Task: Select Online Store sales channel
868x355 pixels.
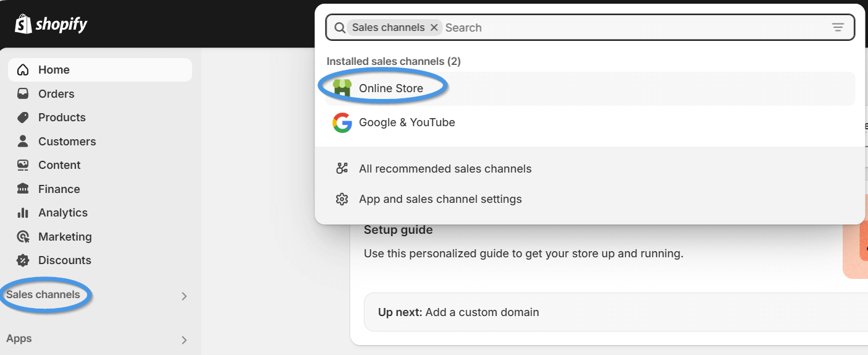Action: click(x=590, y=88)
